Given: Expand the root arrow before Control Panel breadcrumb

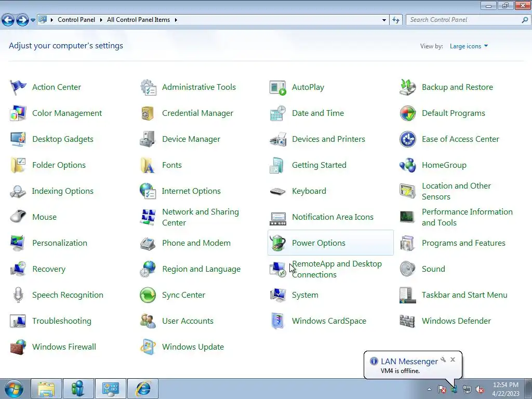Looking at the screenshot, I should coord(52,20).
